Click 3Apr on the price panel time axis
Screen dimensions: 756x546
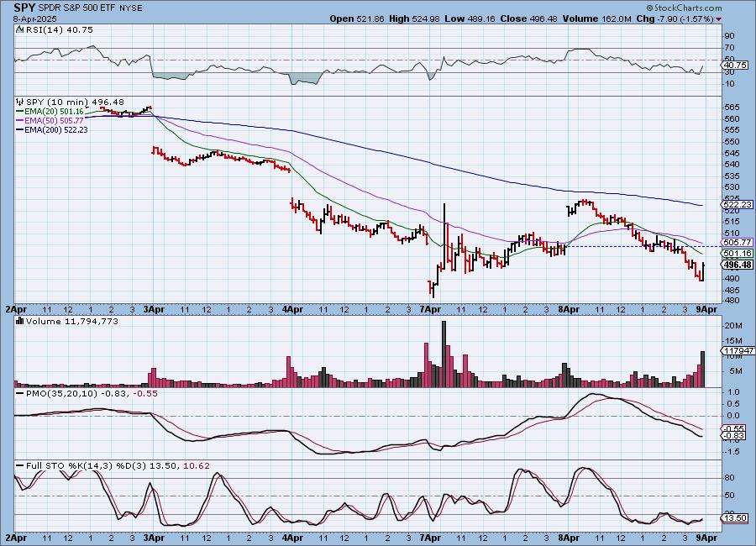pos(154,309)
